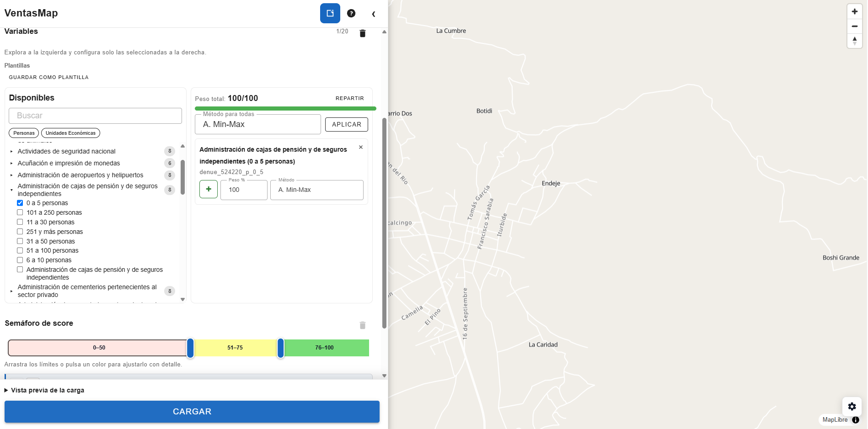Check the 6 a 10 personas checkbox
Image resolution: width=868 pixels, height=429 pixels.
coord(20,260)
